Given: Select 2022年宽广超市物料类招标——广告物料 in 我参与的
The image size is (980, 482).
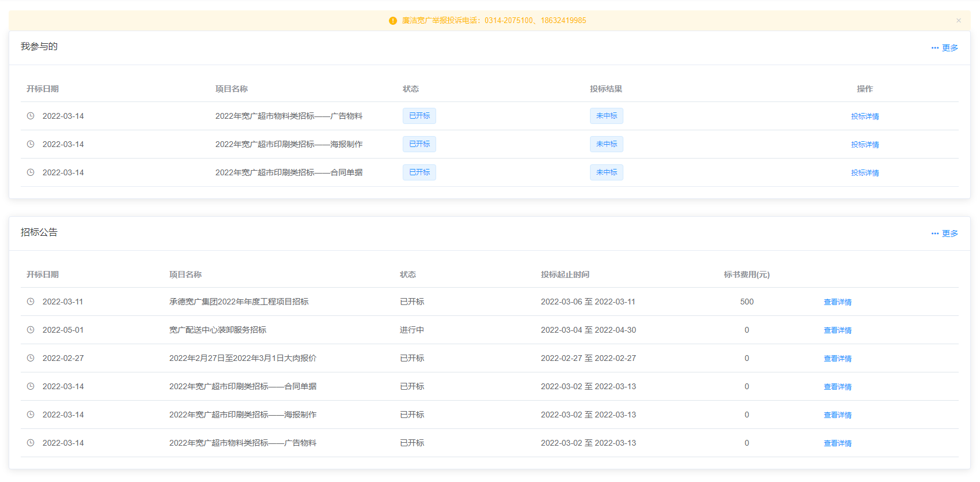Looking at the screenshot, I should click(289, 116).
